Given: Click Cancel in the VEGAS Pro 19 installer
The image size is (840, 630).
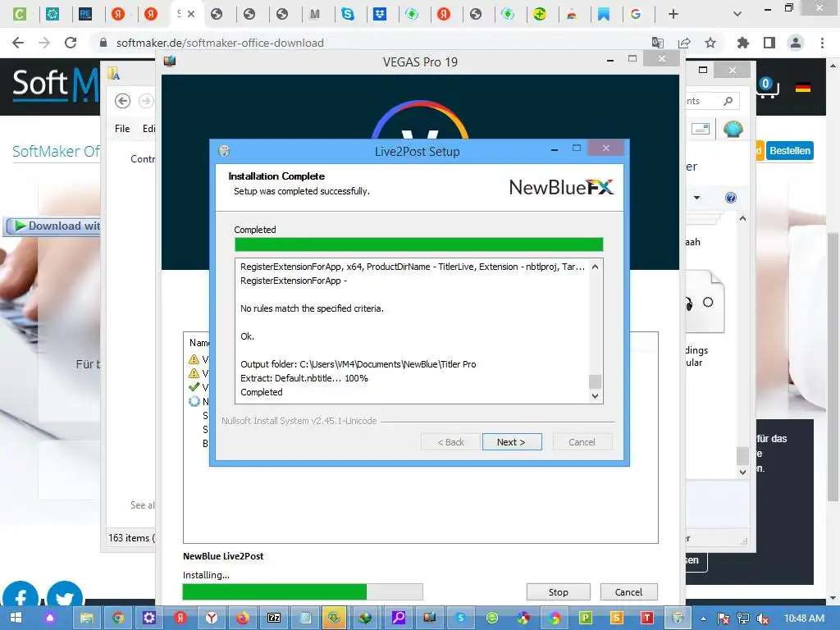Looking at the screenshot, I should [628, 592].
